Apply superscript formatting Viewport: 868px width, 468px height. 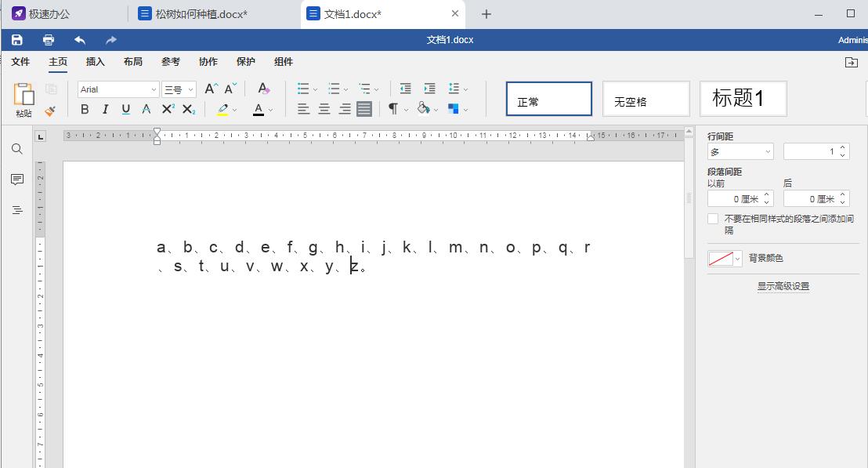click(x=168, y=109)
